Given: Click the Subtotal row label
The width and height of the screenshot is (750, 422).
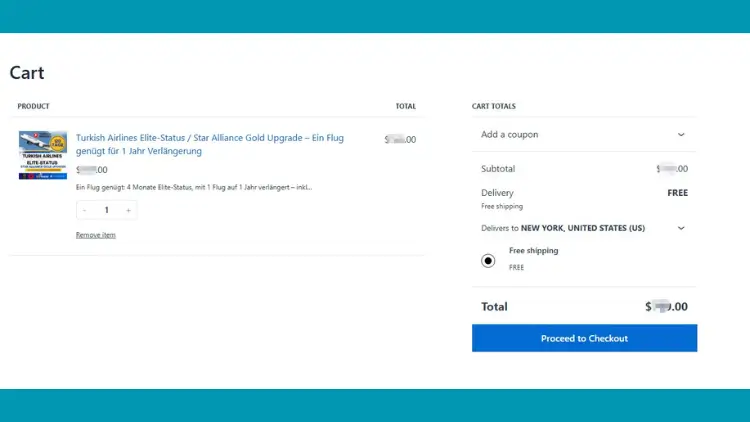Looking at the screenshot, I should [498, 169].
